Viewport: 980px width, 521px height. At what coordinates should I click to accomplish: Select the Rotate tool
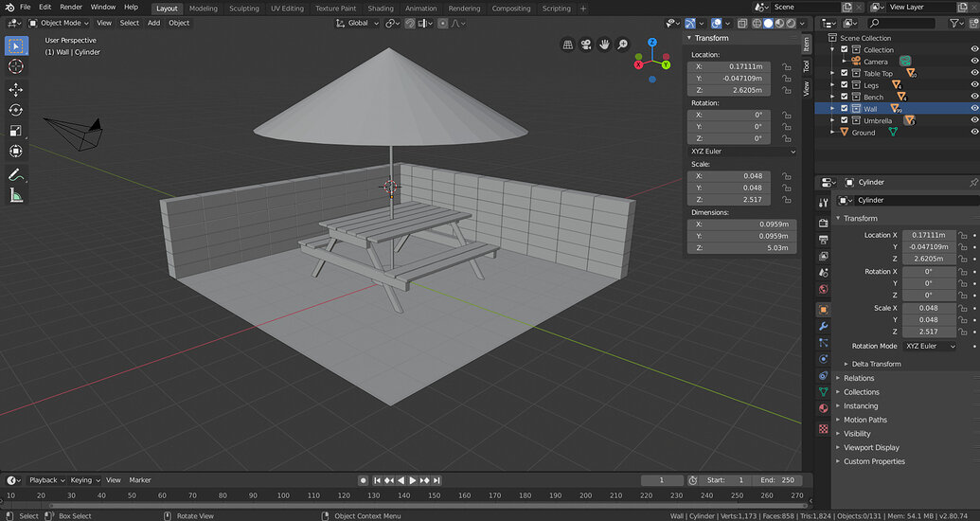pyautogui.click(x=16, y=110)
